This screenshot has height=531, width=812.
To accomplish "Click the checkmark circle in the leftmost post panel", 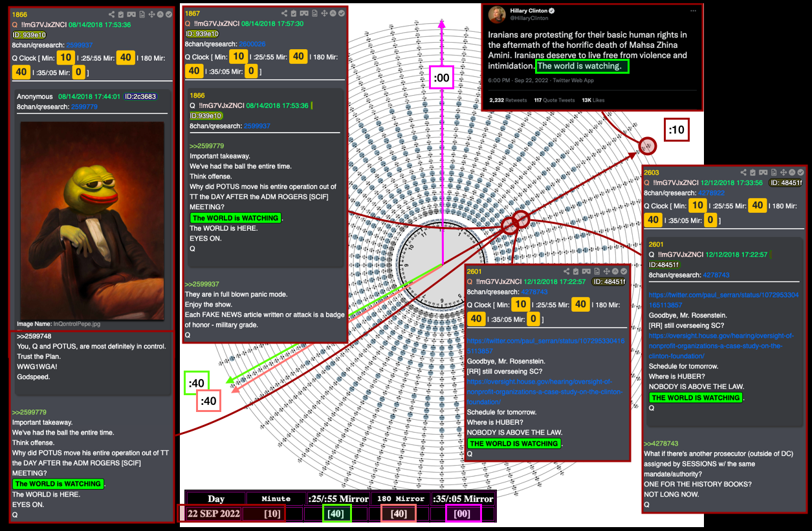I will (169, 14).
